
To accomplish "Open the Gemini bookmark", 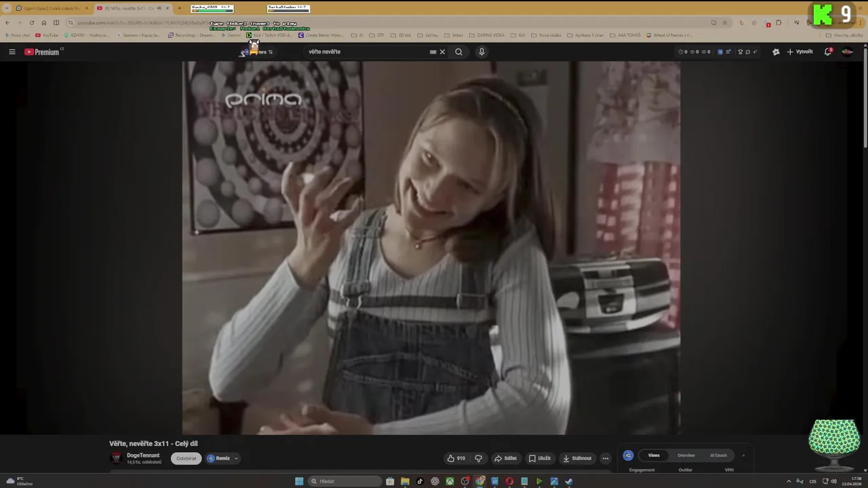I will coord(231,35).
